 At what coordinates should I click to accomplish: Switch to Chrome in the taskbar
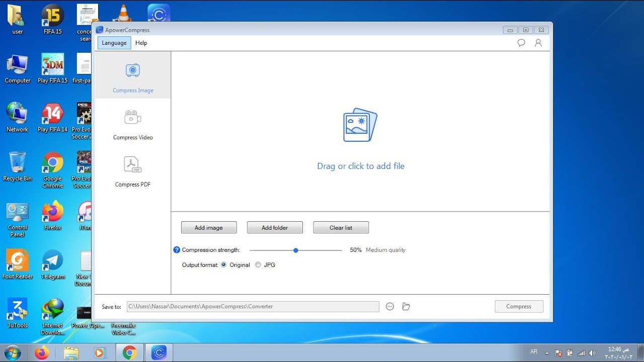[129, 353]
